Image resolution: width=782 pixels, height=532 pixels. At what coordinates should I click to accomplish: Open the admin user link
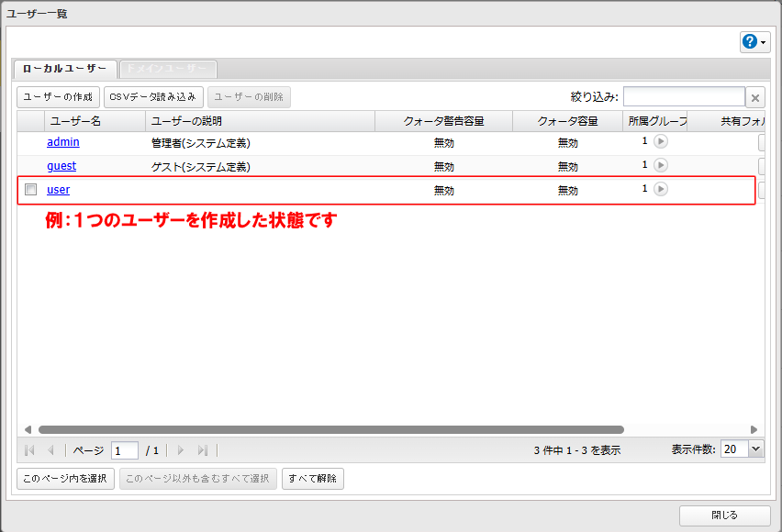pyautogui.click(x=63, y=142)
